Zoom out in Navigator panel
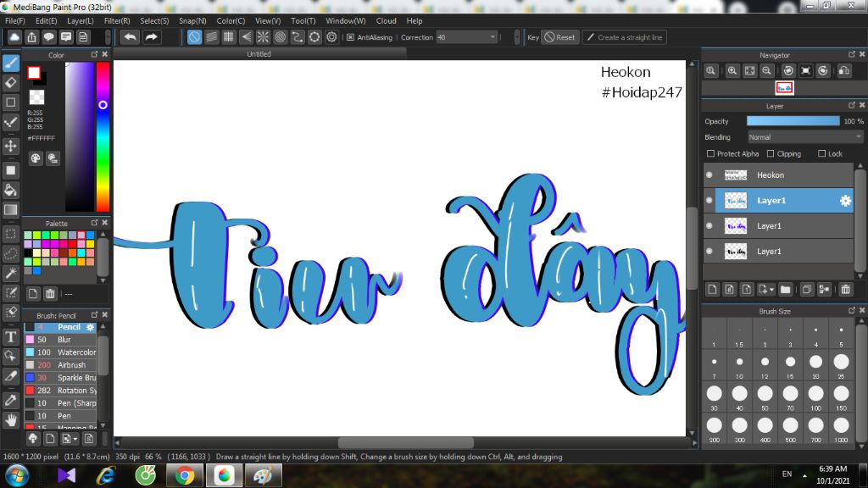The height and width of the screenshot is (488, 868). pyautogui.click(x=766, y=71)
